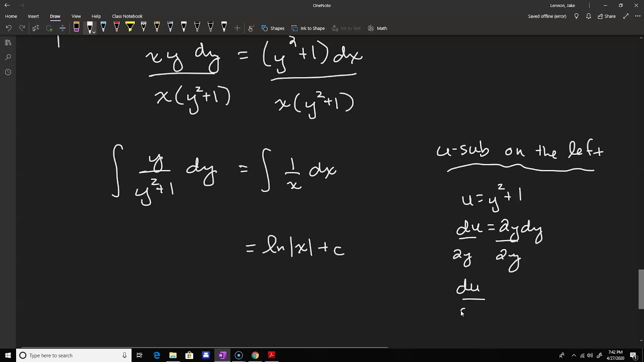Activate the Lasso Select tool
The width and height of the screenshot is (644, 362).
click(49, 28)
